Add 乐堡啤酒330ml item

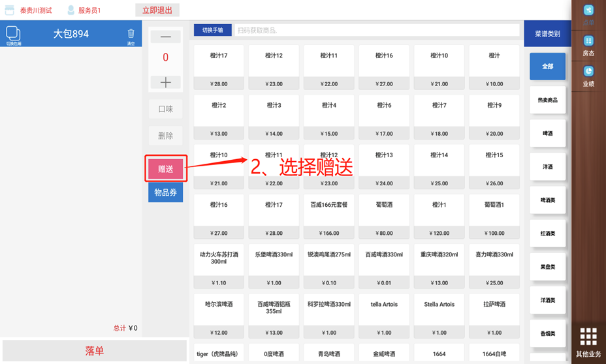tap(274, 266)
